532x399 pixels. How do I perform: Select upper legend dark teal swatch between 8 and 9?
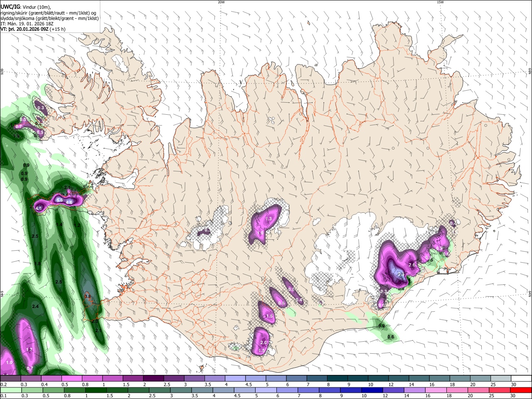click(337, 379)
